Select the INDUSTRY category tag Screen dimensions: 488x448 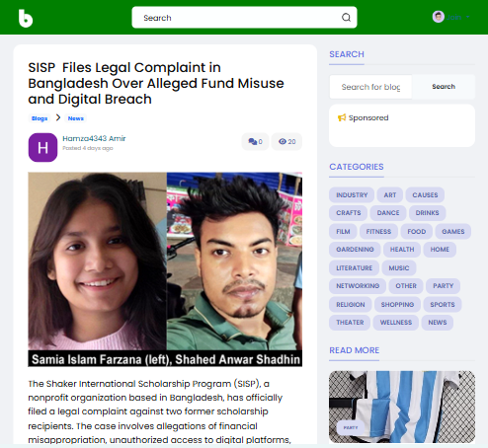point(352,195)
